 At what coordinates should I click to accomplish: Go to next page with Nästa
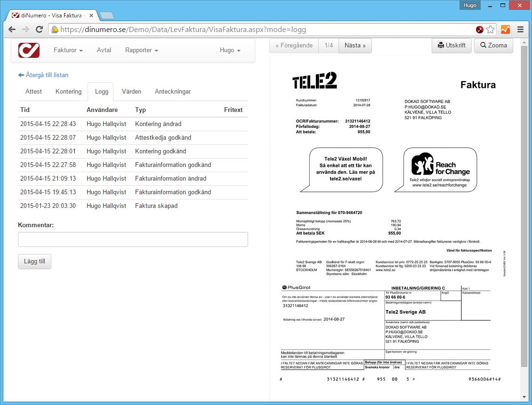355,46
